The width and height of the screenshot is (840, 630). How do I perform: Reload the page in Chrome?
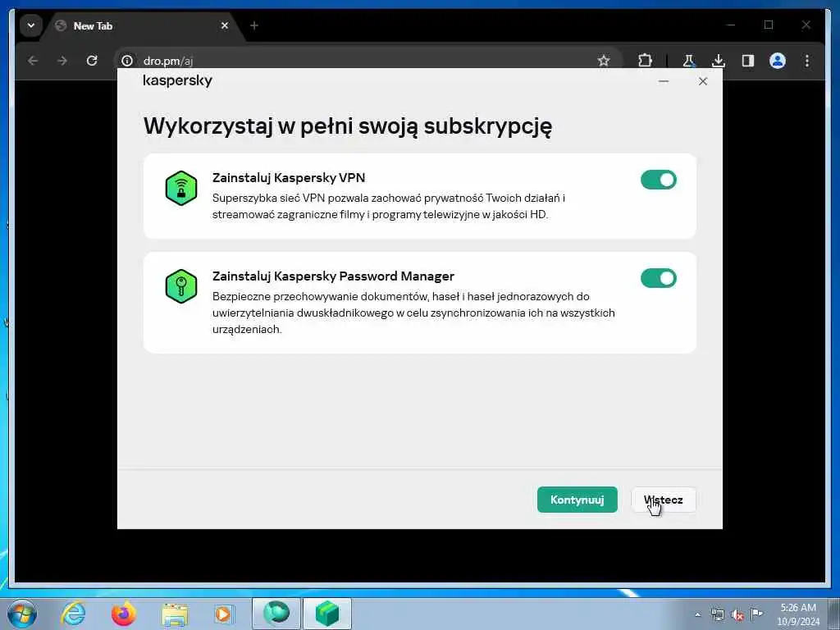coord(92,61)
